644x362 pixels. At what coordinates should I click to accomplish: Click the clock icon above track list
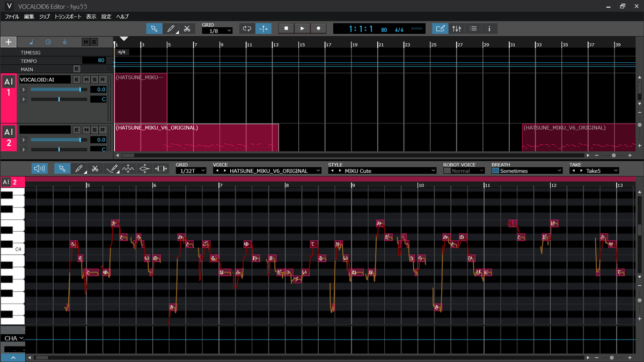coord(48,42)
